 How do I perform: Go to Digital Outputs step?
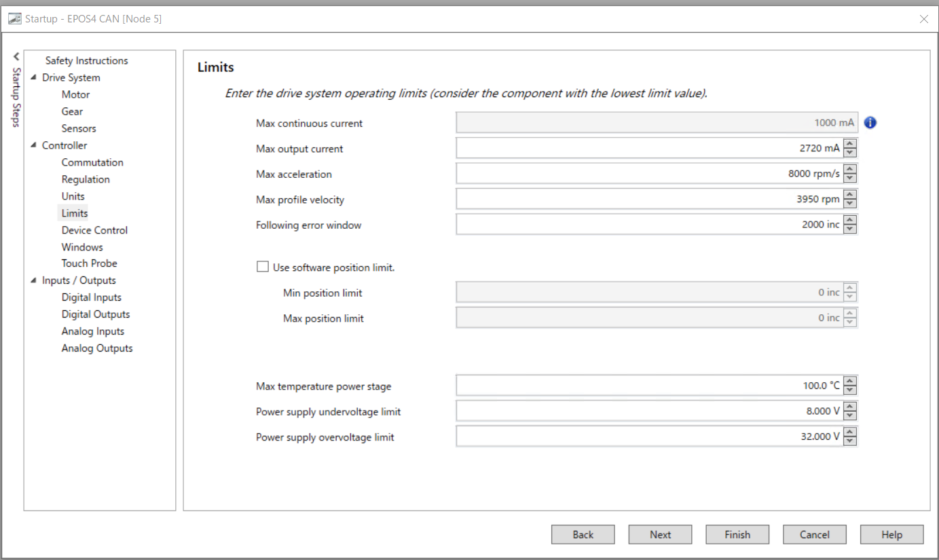[95, 314]
